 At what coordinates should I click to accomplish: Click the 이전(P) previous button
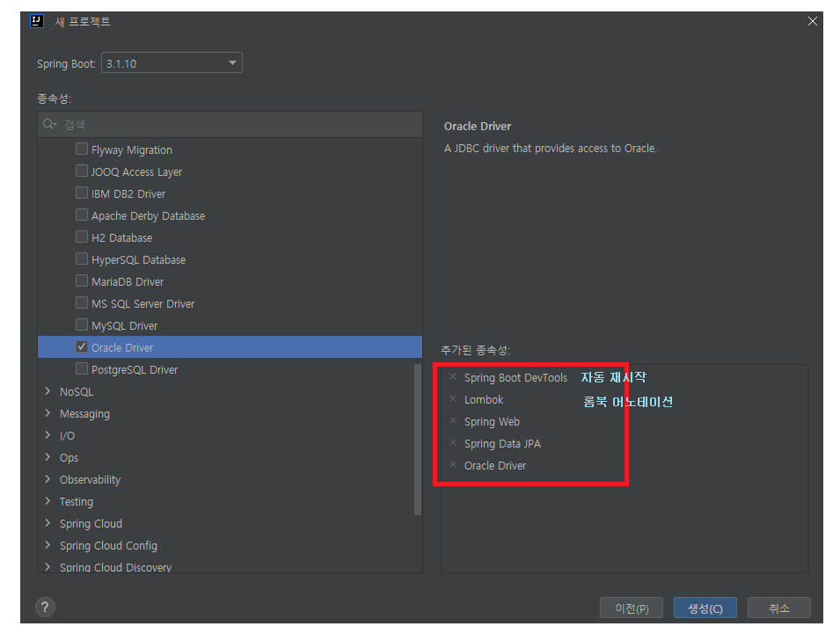pos(632,608)
